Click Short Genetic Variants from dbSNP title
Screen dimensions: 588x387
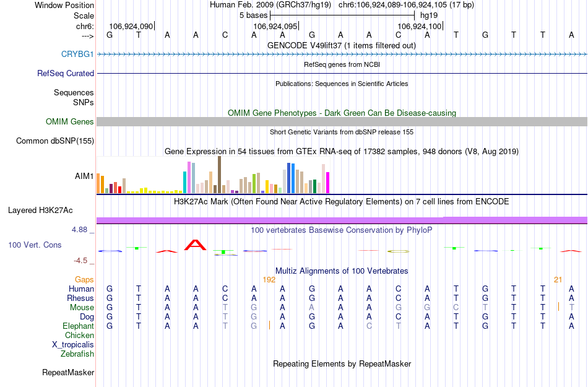342,132
